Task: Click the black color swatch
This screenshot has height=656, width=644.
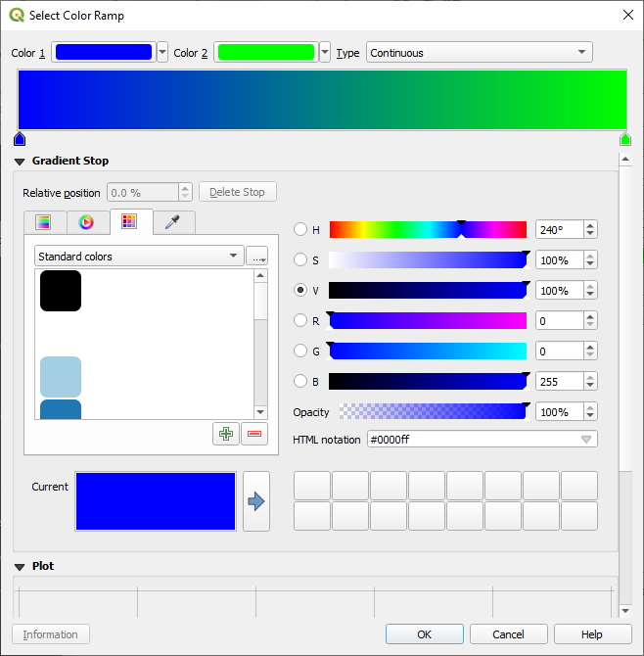Action: tap(61, 291)
